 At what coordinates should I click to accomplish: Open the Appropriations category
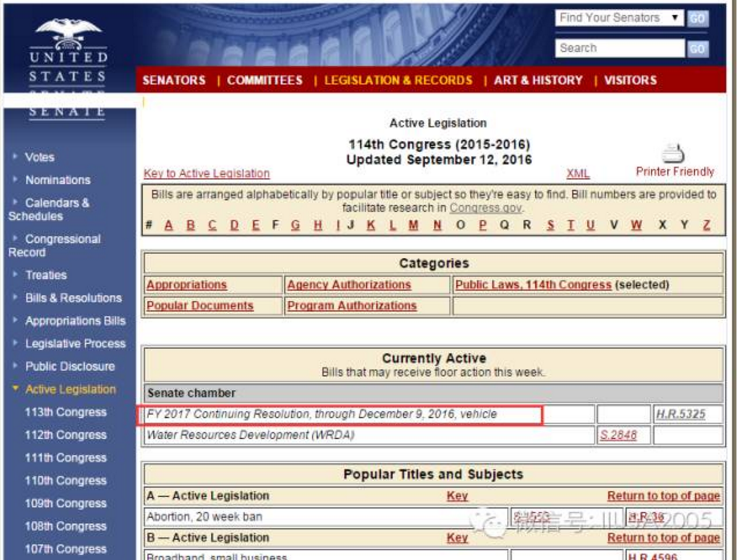(x=187, y=285)
